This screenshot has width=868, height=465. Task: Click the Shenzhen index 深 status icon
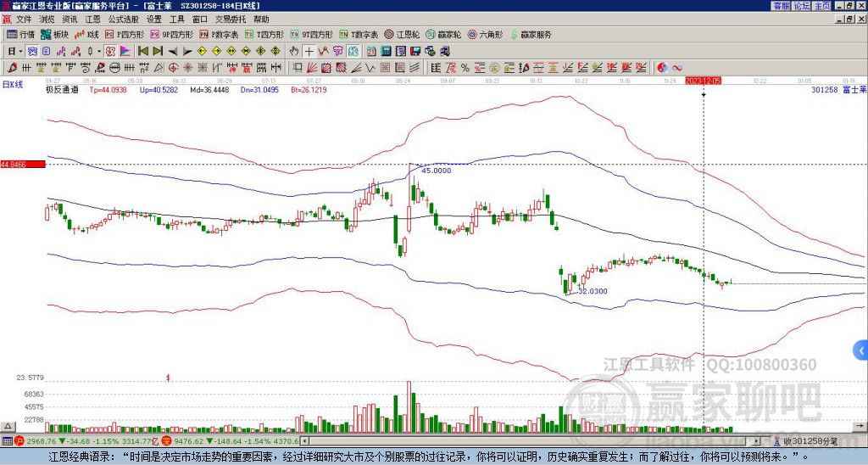pyautogui.click(x=166, y=441)
